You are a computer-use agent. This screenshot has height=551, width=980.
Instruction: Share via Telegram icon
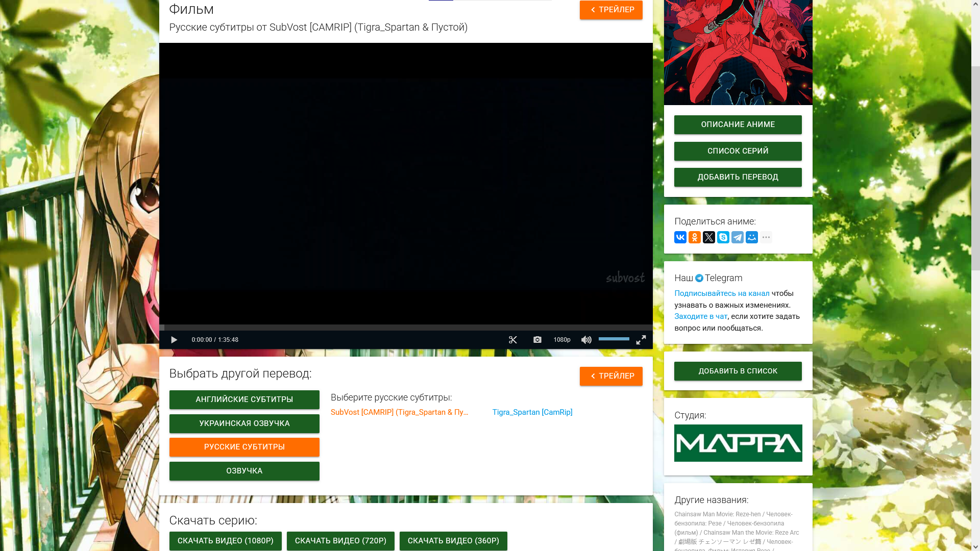click(x=738, y=237)
